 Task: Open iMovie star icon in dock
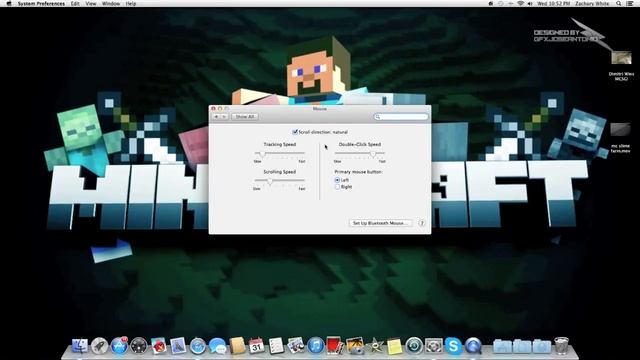click(x=375, y=346)
